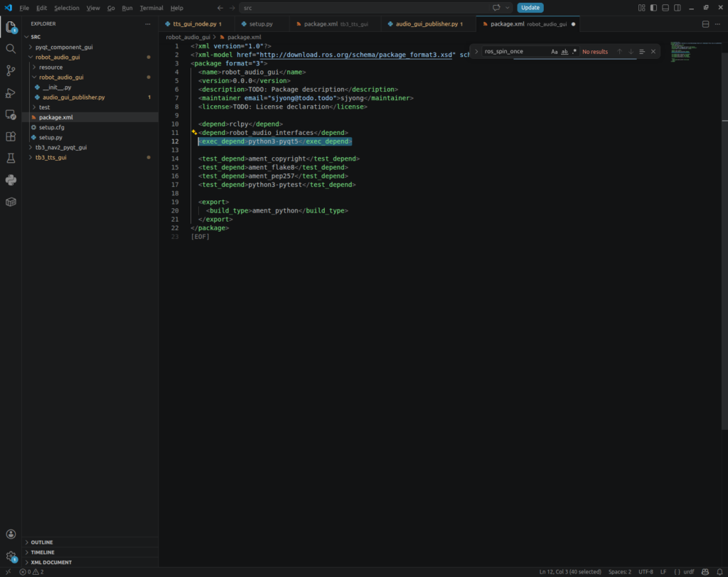Click the notifications bell in status bar

(719, 572)
